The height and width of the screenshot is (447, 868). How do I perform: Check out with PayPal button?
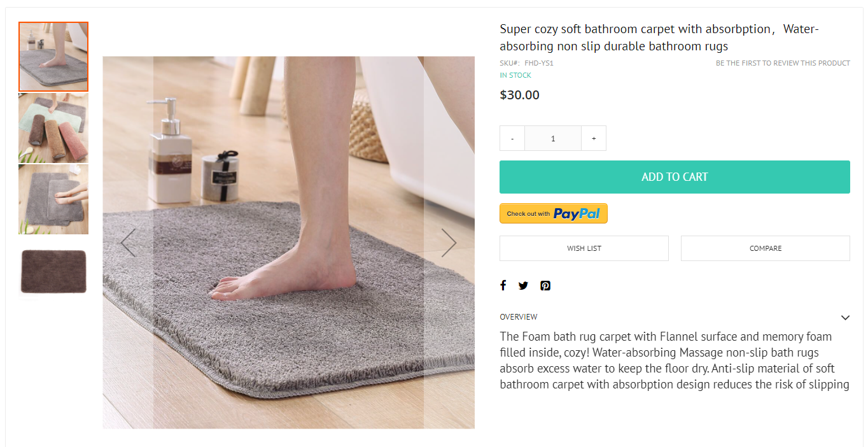tap(554, 213)
